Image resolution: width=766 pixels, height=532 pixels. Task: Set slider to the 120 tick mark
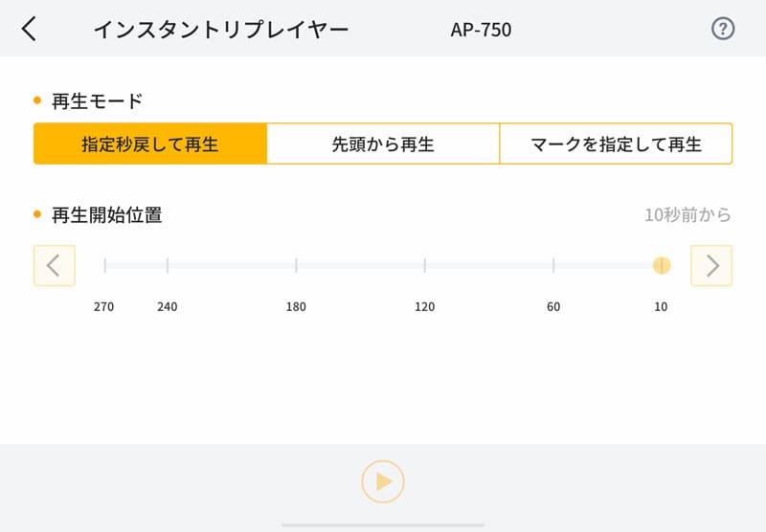(425, 265)
